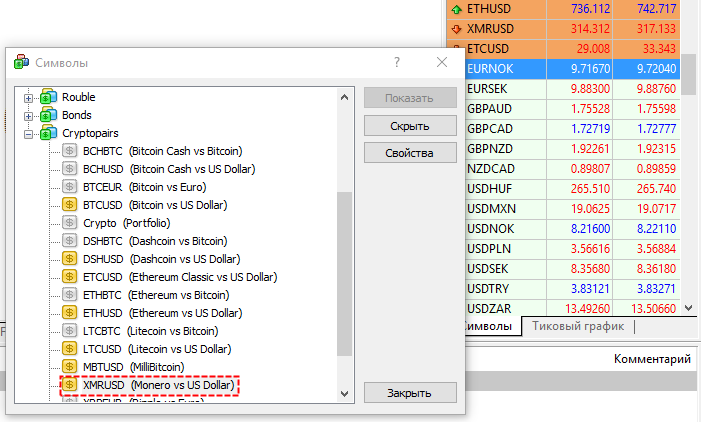701x422 pixels.
Task: Click the Показать button
Action: click(410, 98)
